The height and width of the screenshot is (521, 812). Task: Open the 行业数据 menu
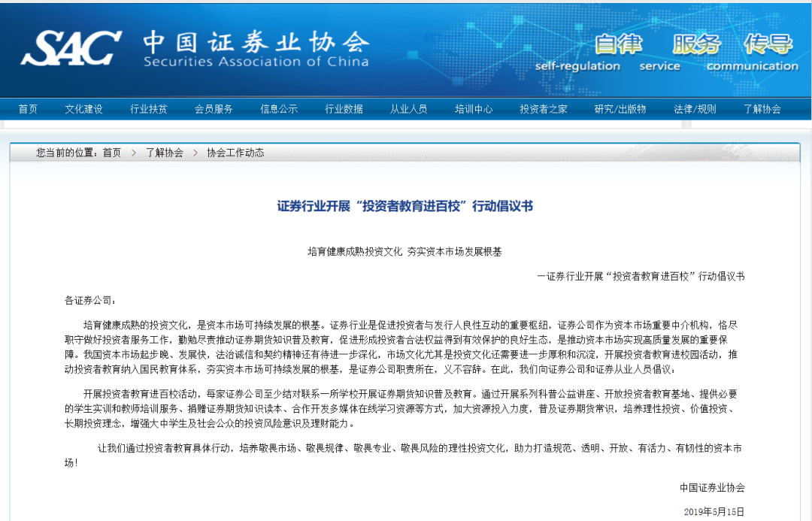click(x=344, y=109)
